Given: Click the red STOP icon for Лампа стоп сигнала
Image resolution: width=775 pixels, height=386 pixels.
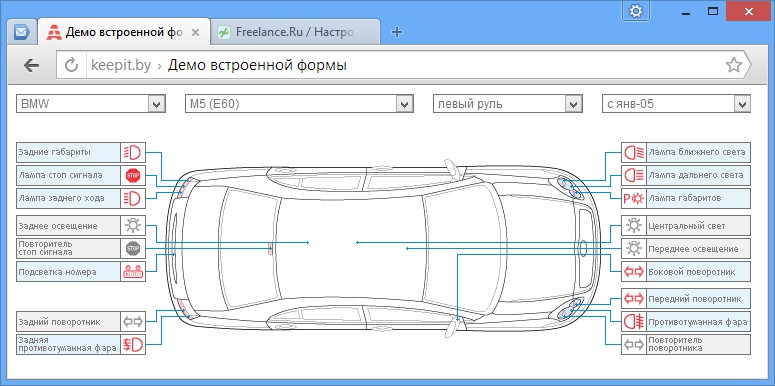Looking at the screenshot, I should tap(133, 175).
